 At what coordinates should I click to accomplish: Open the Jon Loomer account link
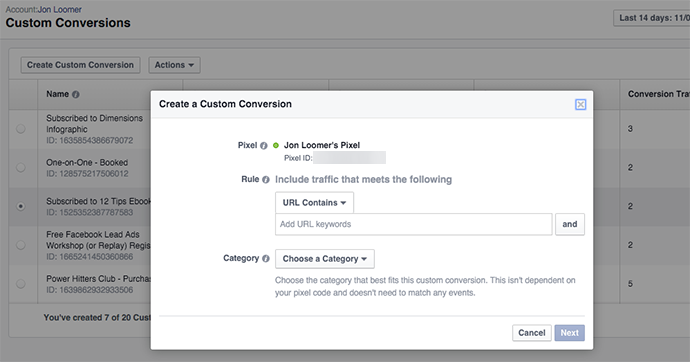[x=60, y=9]
